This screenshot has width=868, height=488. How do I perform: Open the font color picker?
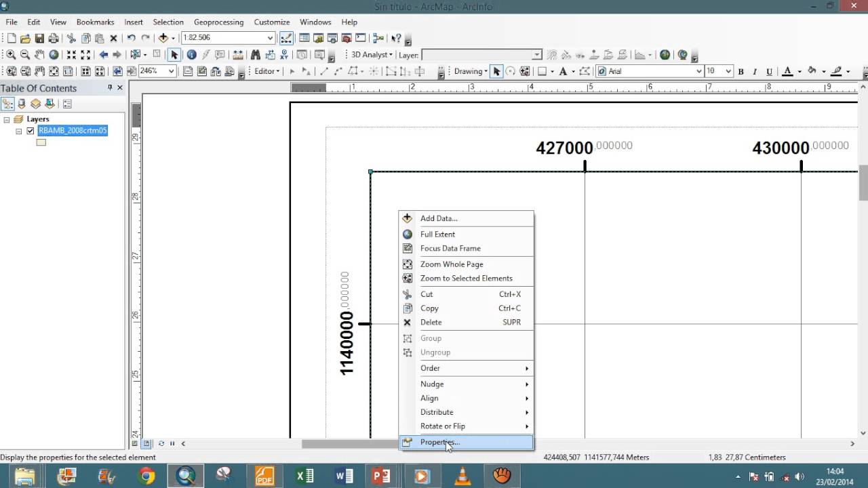click(x=800, y=71)
